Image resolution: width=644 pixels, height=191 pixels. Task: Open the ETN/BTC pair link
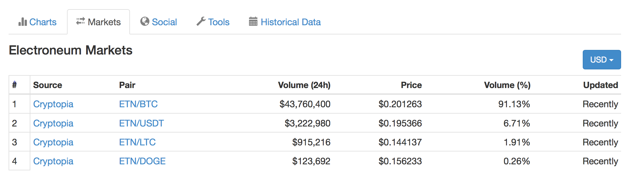(x=138, y=104)
